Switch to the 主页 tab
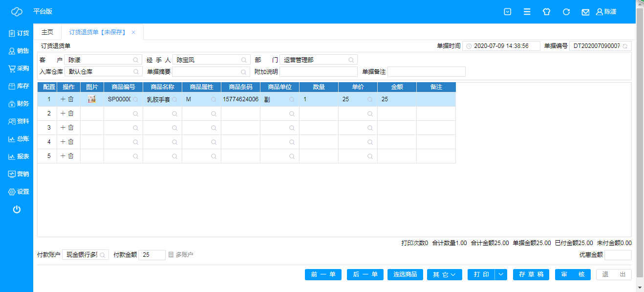Screen dimensions: 644x292 [x=47, y=32]
